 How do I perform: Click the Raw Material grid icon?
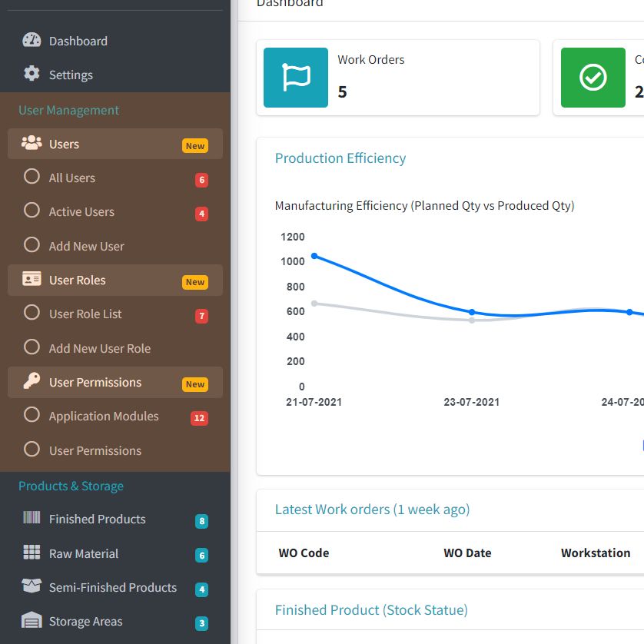click(x=32, y=553)
